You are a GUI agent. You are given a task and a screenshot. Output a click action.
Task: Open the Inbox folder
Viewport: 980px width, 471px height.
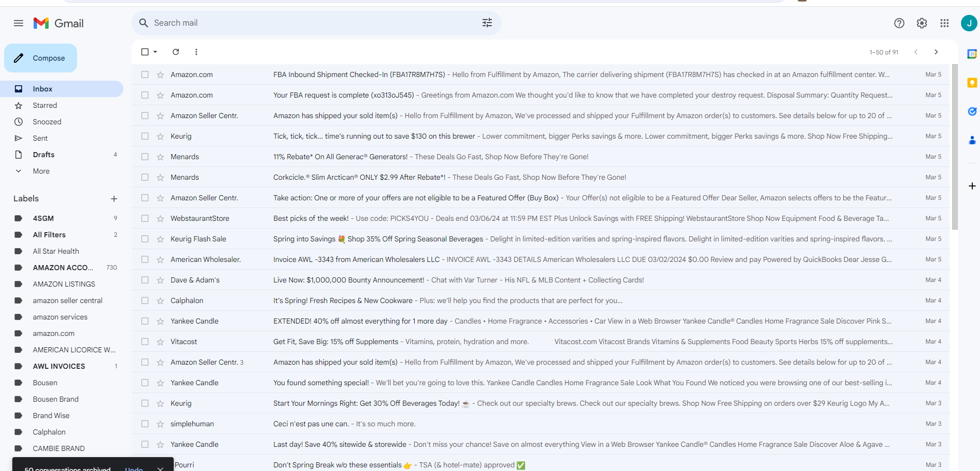click(62, 89)
